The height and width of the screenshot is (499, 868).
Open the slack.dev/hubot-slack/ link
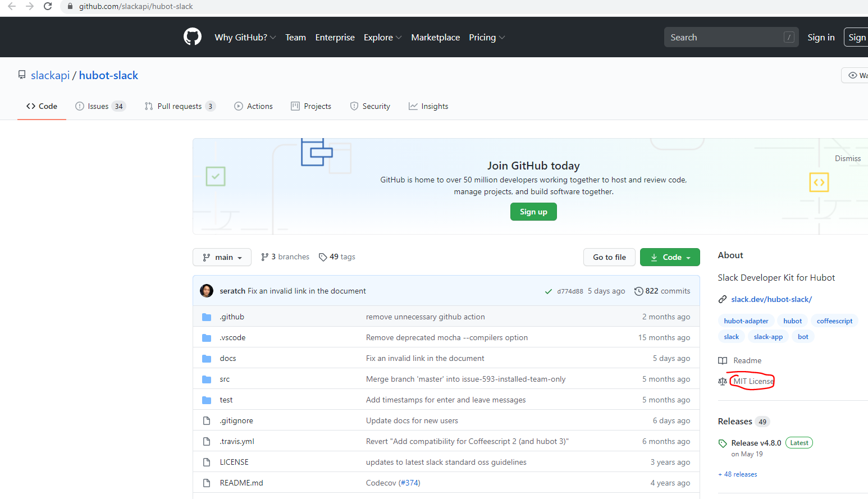click(x=771, y=299)
